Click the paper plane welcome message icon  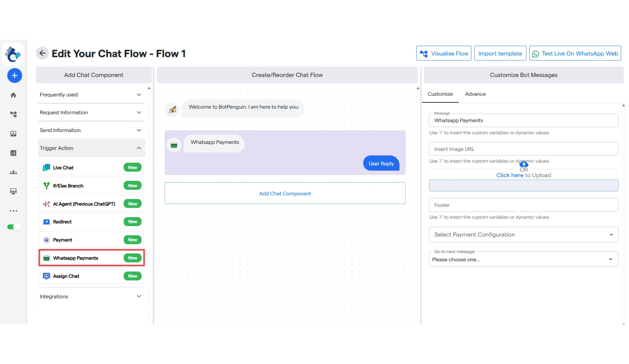[x=172, y=110]
